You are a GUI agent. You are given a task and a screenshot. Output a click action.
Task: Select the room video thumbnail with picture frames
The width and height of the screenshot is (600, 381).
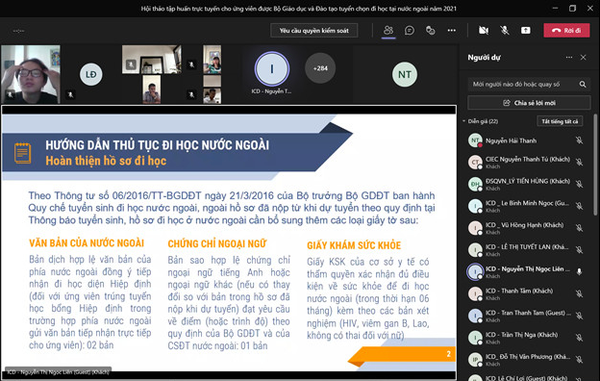point(152,59)
